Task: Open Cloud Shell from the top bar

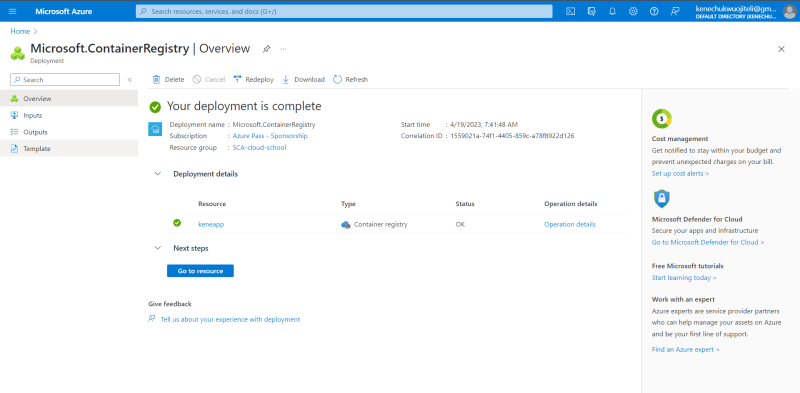Action: [571, 11]
